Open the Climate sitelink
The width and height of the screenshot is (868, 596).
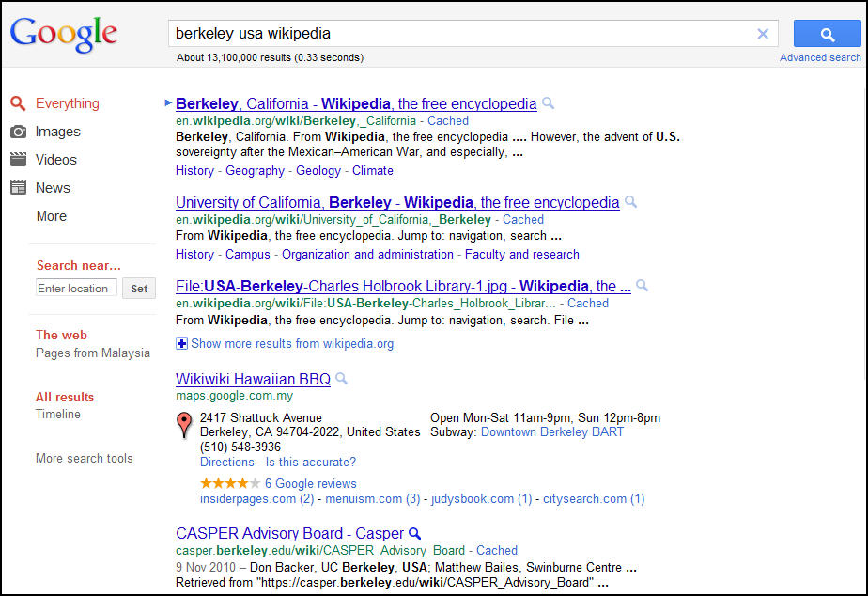click(373, 170)
